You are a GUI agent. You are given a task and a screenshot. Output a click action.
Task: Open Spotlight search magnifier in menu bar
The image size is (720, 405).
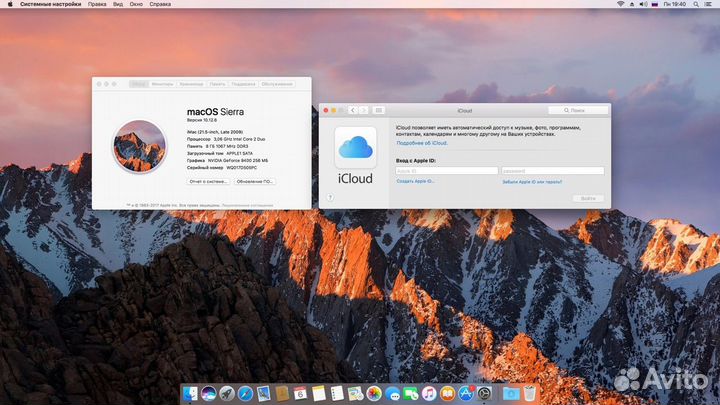point(696,4)
